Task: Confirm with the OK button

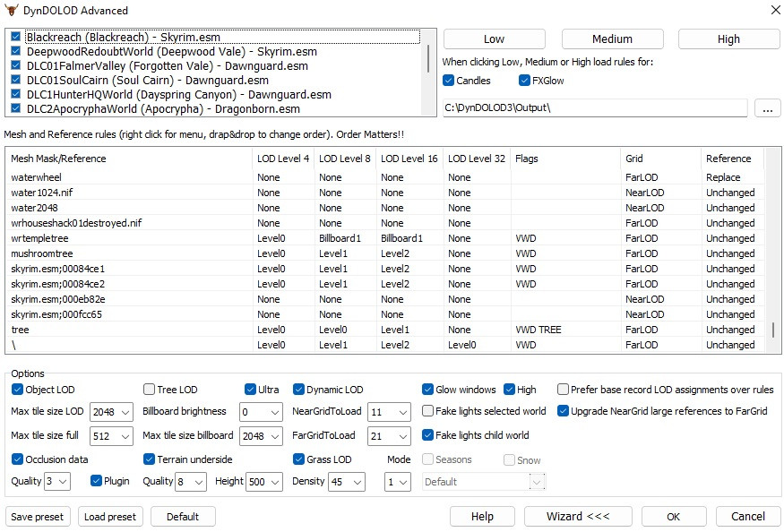Action: click(674, 517)
